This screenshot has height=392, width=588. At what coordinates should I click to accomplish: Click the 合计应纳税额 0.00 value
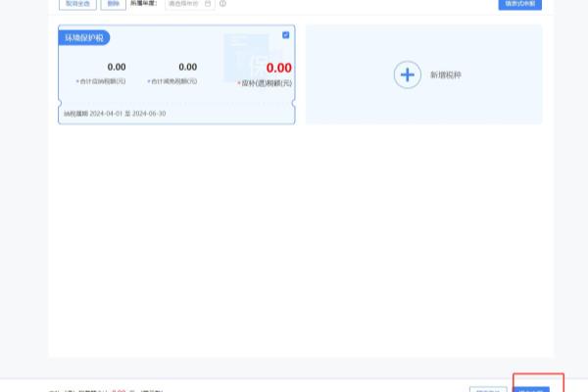coord(117,68)
